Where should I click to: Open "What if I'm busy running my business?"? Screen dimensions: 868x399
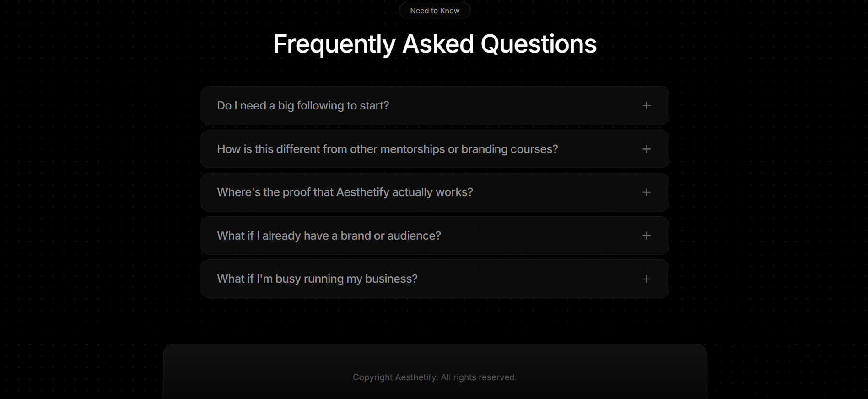tap(435, 279)
